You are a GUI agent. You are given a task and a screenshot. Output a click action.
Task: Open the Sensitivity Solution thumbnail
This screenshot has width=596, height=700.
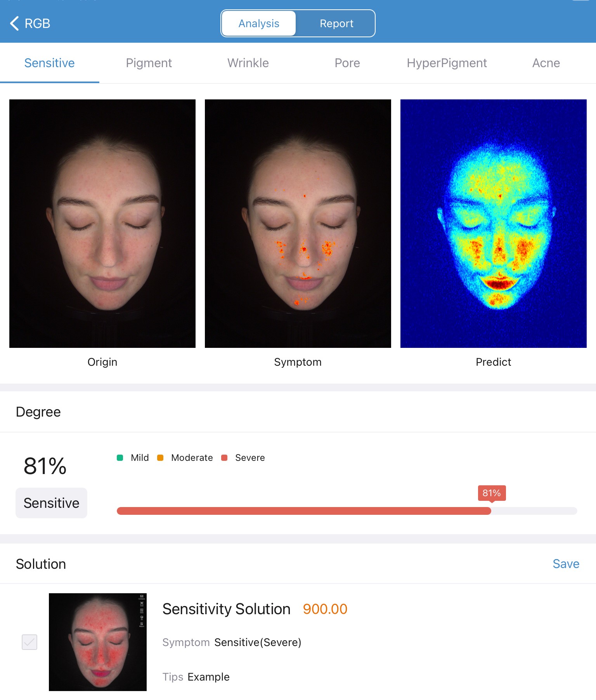[98, 642]
